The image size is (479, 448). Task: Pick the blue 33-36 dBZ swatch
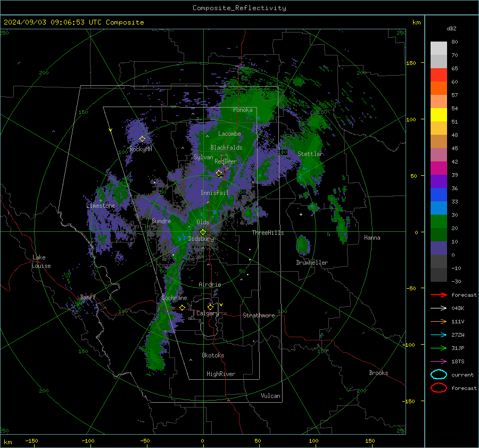pos(439,195)
